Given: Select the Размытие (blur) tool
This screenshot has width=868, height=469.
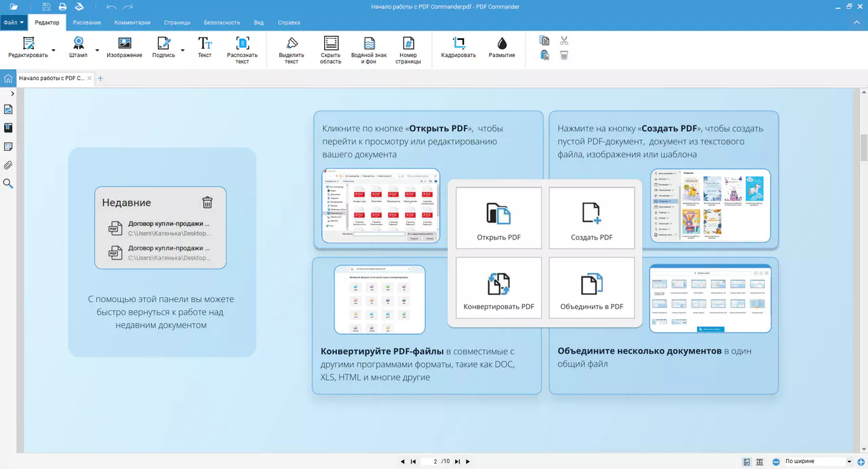Looking at the screenshot, I should pyautogui.click(x=502, y=48).
